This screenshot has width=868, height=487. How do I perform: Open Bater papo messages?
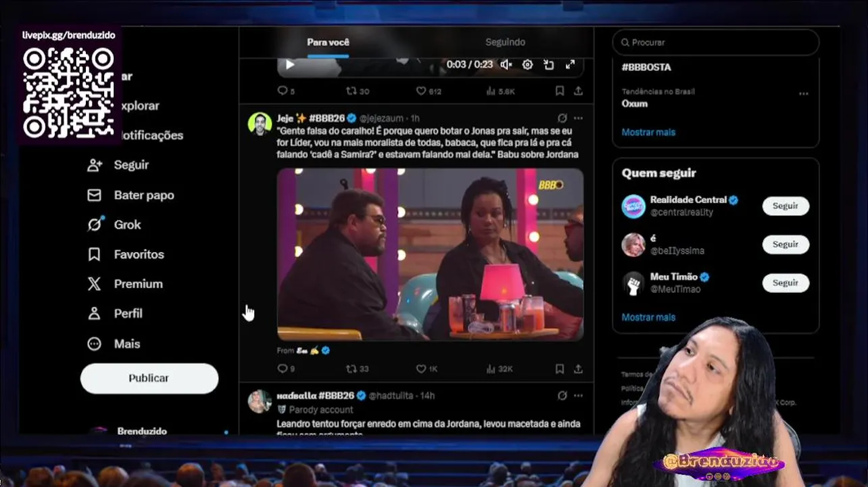130,195
